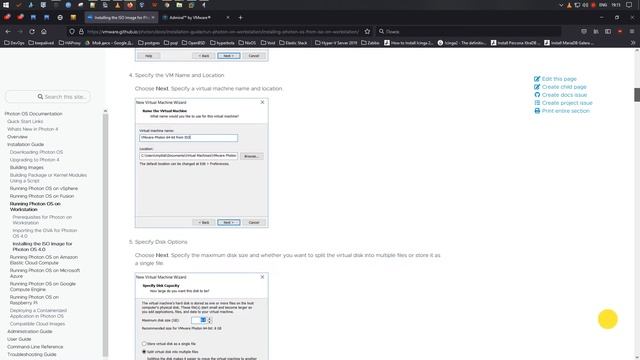Open Running Photon OS on Raspberry Pi
640x360 pixels.
coord(34,300)
